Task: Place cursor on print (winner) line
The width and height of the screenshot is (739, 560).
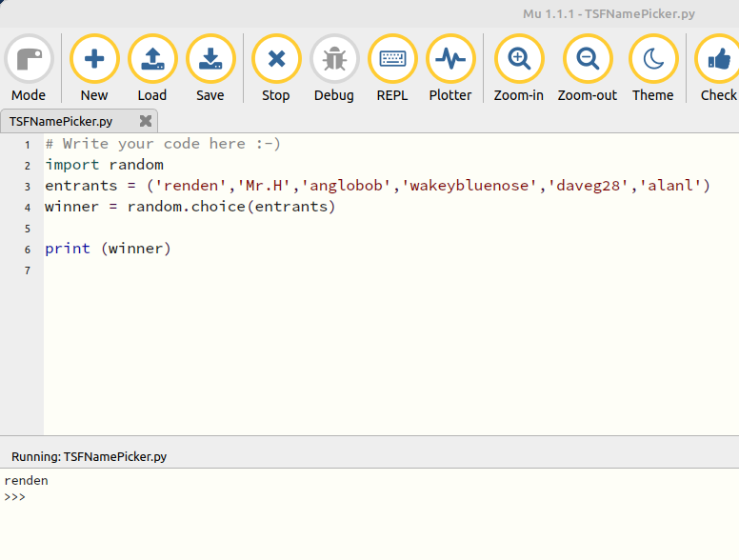Action: point(108,249)
